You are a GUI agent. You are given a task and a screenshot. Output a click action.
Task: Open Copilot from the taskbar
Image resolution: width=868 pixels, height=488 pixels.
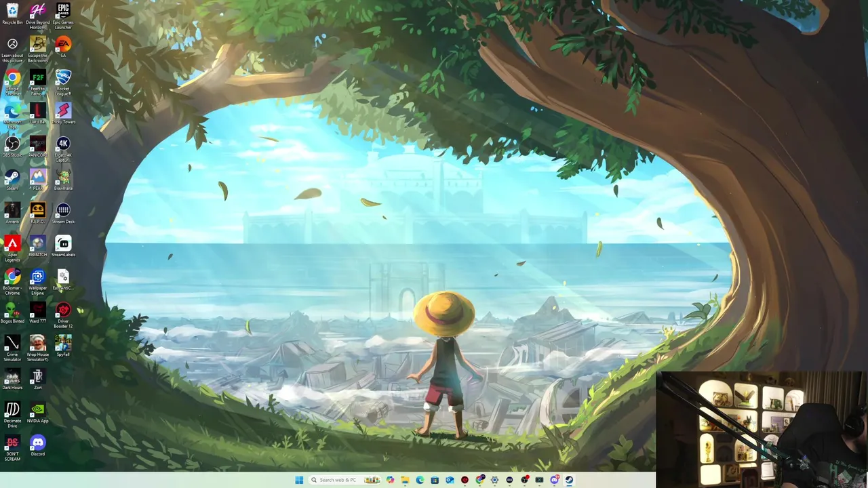[390, 480]
